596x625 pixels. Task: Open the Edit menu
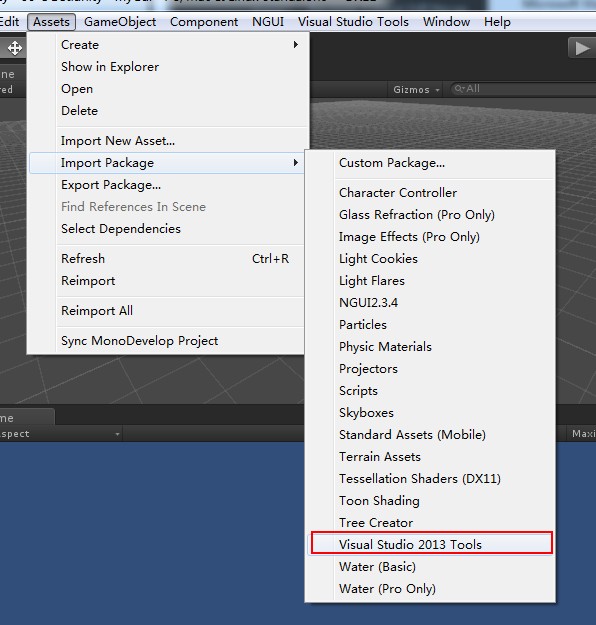(x=10, y=22)
